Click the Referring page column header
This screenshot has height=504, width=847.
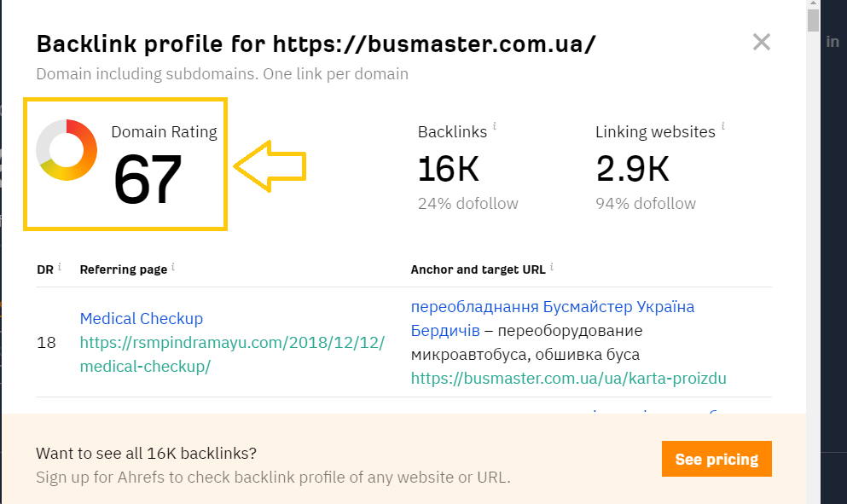(x=124, y=269)
